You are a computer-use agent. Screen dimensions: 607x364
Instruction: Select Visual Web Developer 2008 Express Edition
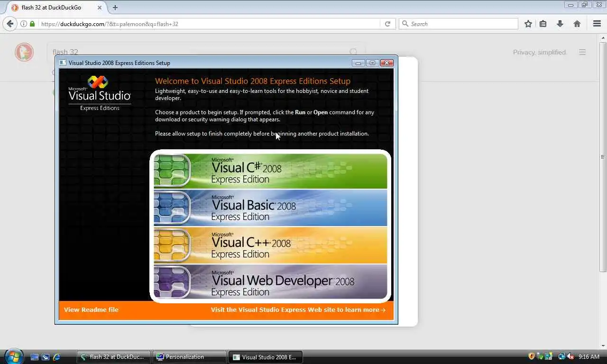pyautogui.click(x=270, y=282)
